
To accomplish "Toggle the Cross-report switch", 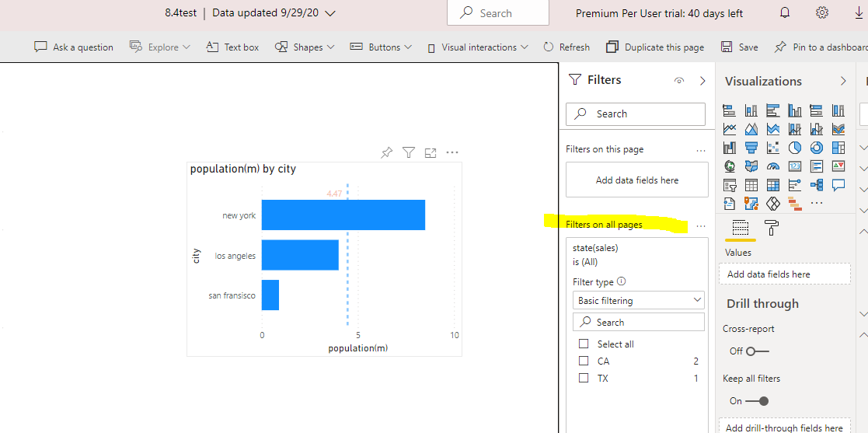I will coord(758,351).
